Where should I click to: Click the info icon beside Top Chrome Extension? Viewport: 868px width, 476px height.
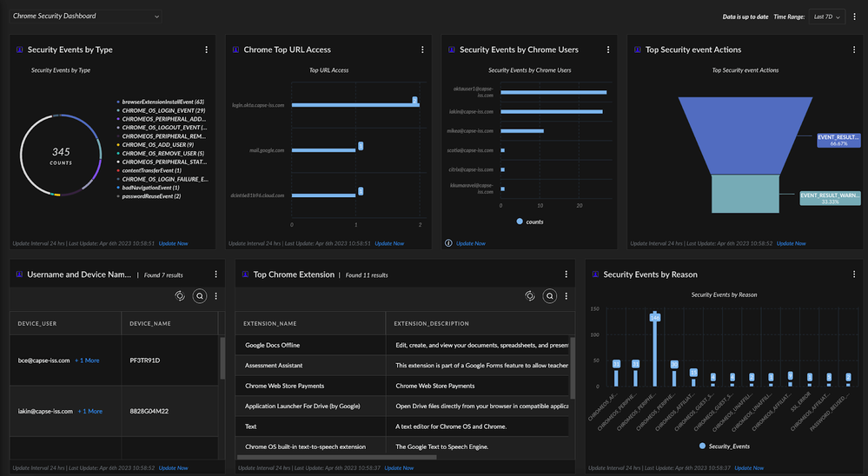click(x=245, y=274)
